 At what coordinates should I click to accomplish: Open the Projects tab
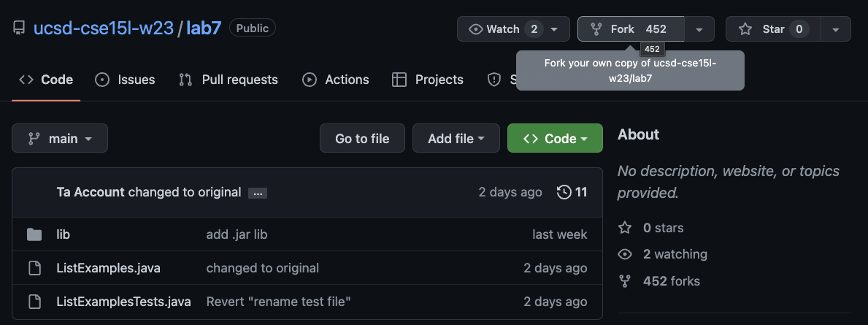click(427, 80)
